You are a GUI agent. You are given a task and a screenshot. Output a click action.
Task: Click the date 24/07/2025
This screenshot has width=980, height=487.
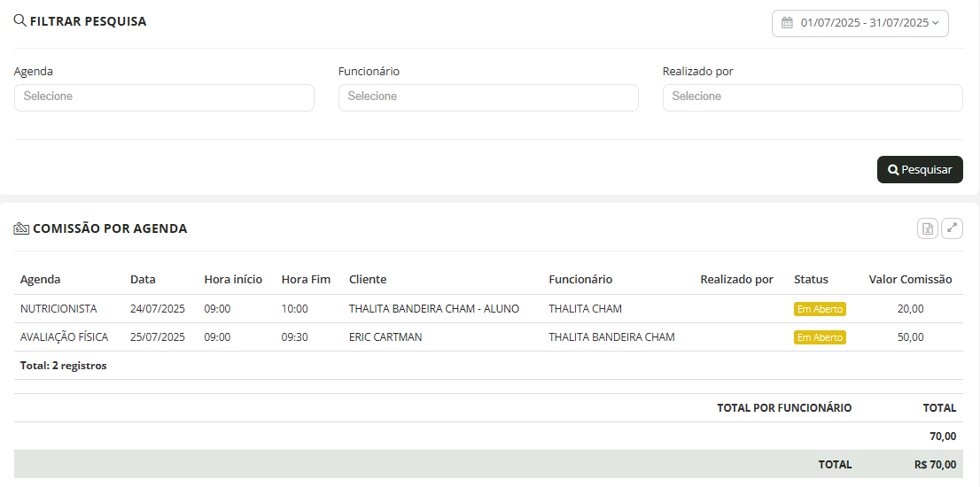158,308
